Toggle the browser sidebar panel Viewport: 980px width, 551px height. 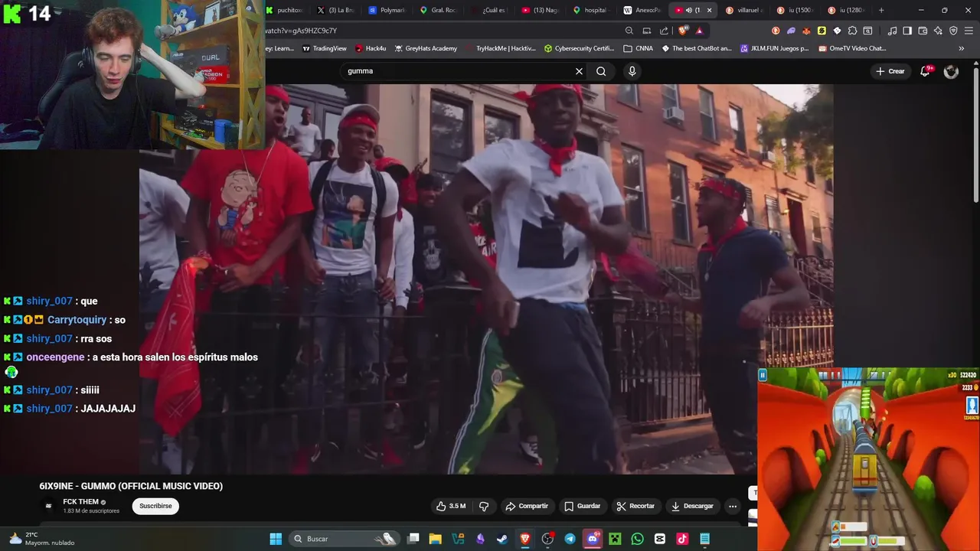(907, 31)
